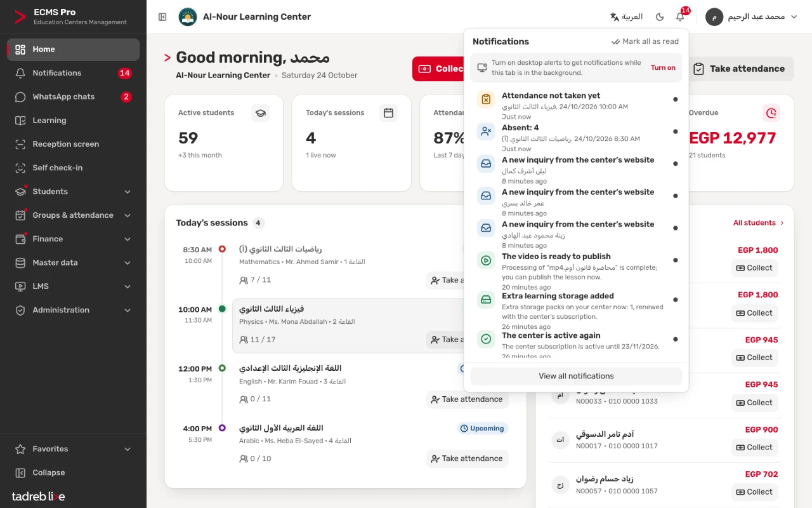812x508 pixels.
Task: Open inquiry notification from ليلى أشرف كمال
Action: pos(576,170)
